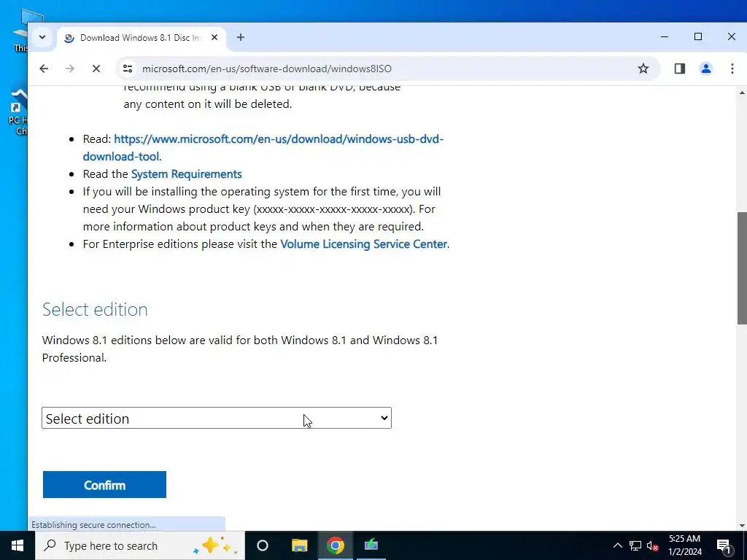Open the clock showing 5:25 AM
This screenshot has height=560, width=747.
point(685,545)
